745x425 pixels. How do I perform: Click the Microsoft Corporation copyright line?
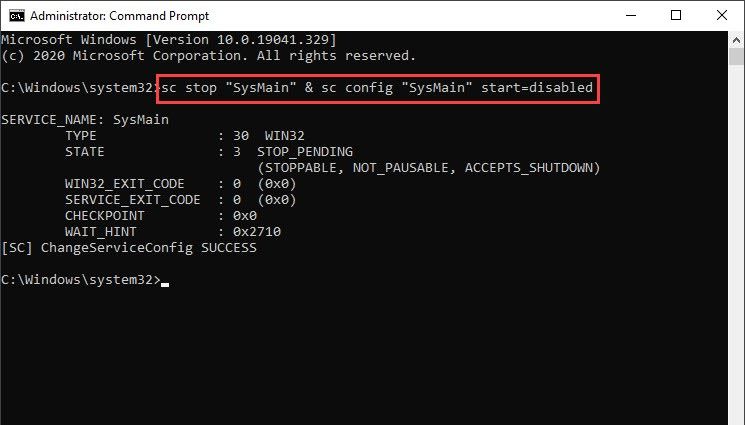tap(208, 55)
